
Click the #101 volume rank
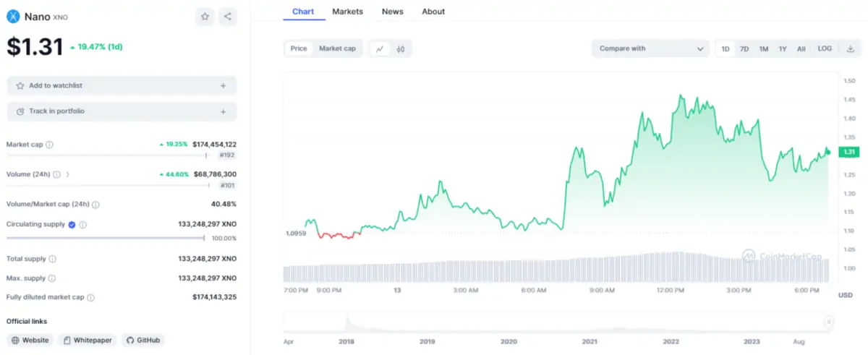(227, 185)
